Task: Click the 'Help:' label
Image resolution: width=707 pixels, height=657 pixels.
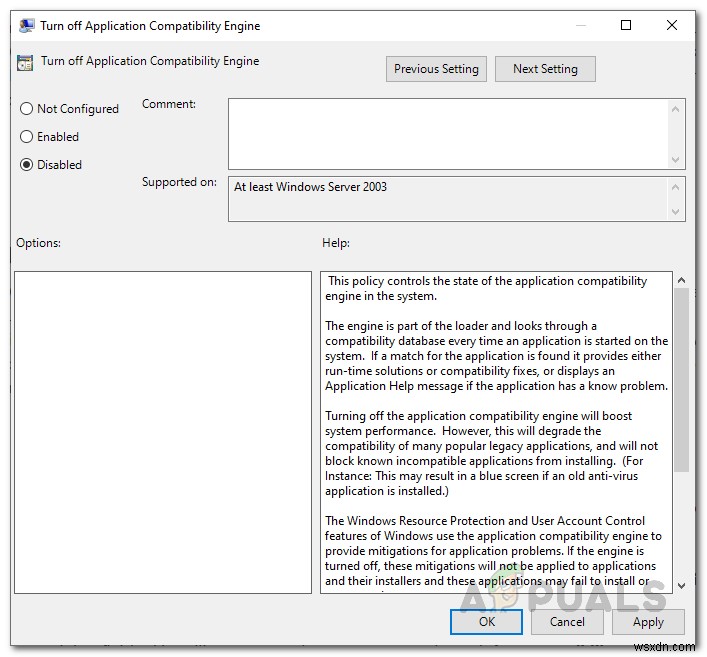Action: click(336, 243)
